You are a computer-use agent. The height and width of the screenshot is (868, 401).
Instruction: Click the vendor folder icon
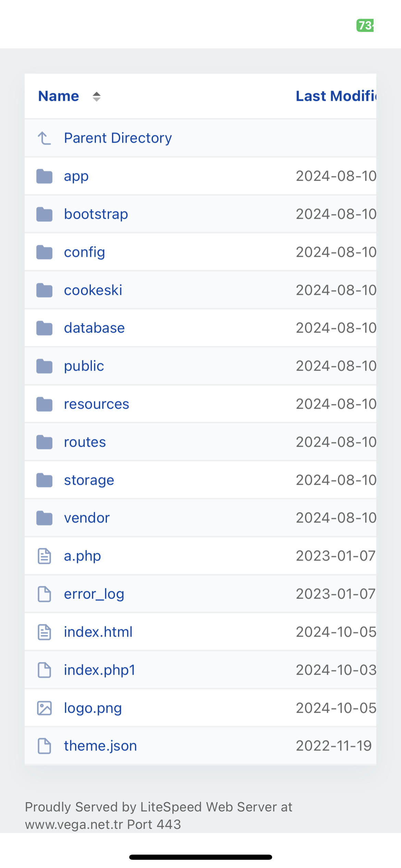click(x=44, y=518)
